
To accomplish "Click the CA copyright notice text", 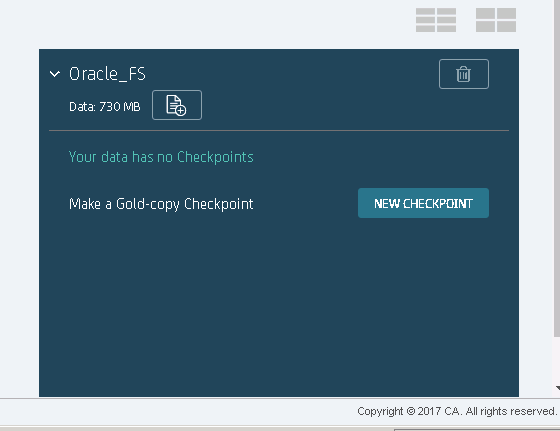I will 457,411.
